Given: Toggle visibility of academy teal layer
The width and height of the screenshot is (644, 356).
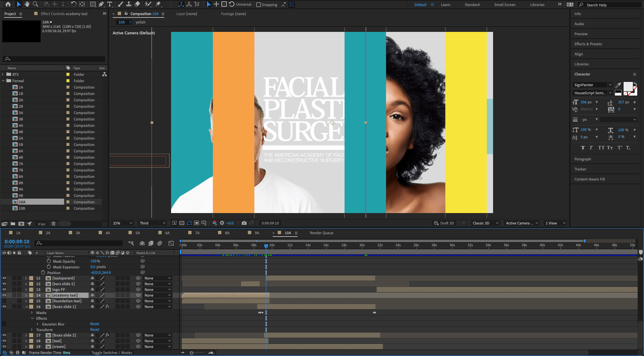Looking at the screenshot, I should click(x=4, y=295).
